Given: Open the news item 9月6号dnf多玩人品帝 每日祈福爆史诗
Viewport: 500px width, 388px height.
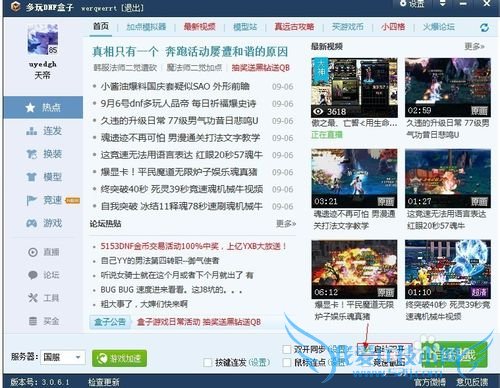Looking at the screenshot, I should pos(178,104).
